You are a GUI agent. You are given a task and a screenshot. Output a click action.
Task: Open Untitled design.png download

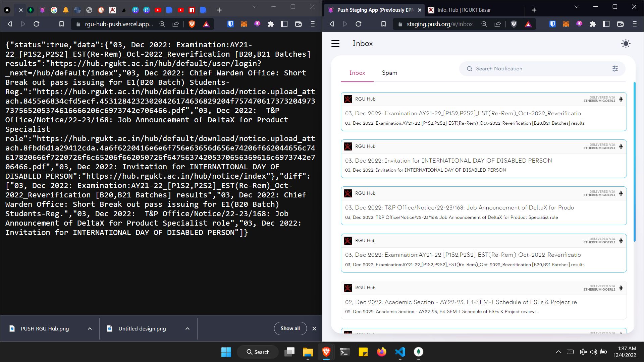click(142, 328)
